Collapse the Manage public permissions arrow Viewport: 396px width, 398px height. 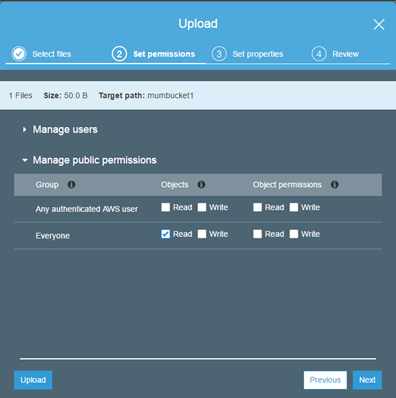coord(25,160)
